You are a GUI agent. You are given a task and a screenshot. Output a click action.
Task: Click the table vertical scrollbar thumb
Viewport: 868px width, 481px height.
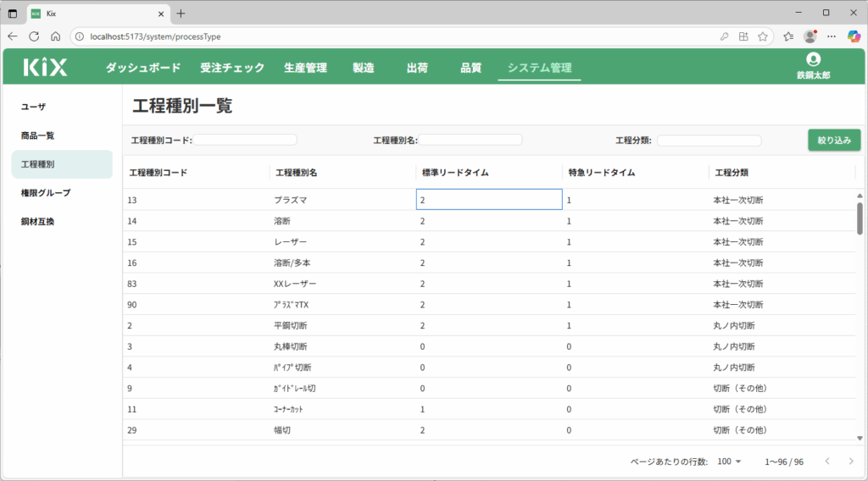860,218
